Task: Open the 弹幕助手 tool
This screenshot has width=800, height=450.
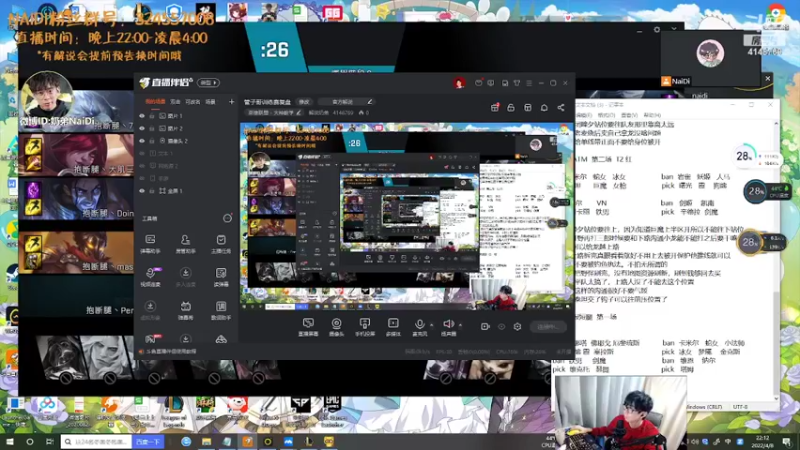Action: click(150, 244)
